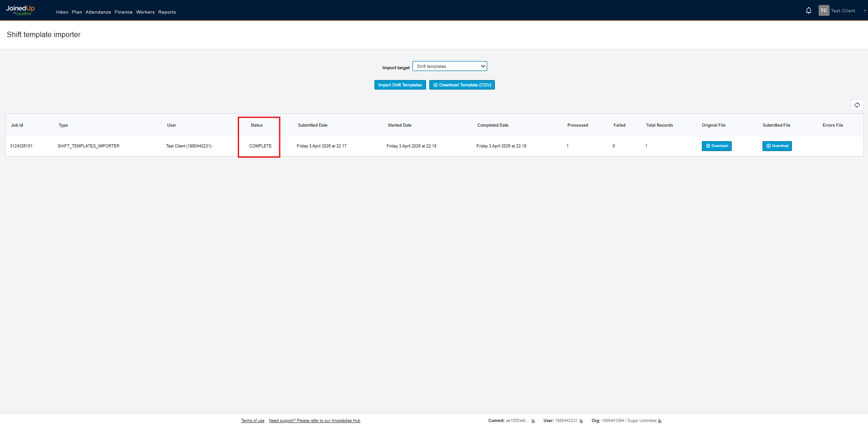
Task: Copy the commit hash via copy icon
Action: [533, 421]
